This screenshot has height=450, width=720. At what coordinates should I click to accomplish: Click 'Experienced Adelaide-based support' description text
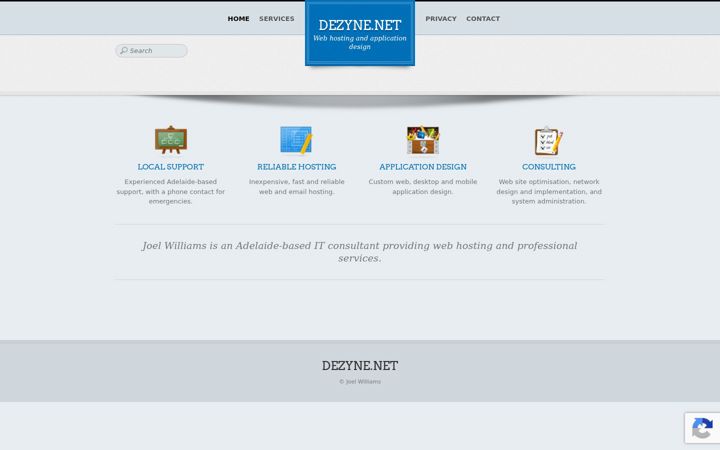(x=170, y=191)
